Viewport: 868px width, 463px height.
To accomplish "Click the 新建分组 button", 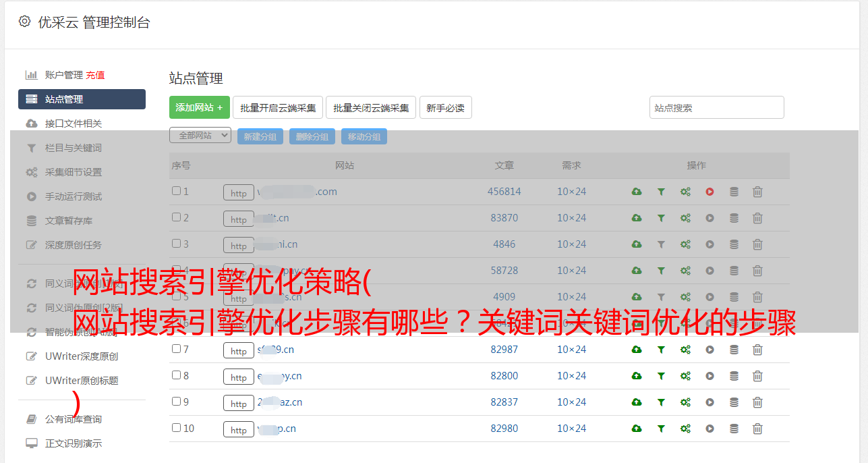I will (x=260, y=136).
